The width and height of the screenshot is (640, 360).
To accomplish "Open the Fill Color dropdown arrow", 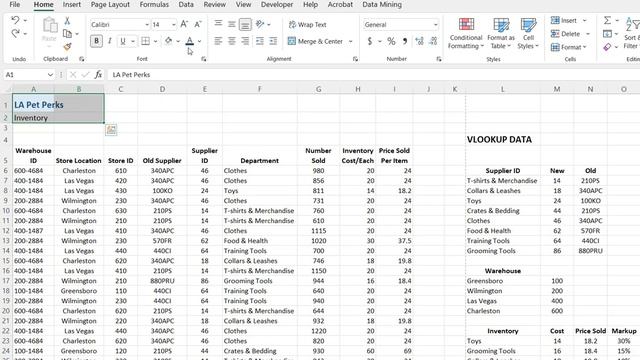I will (x=178, y=41).
